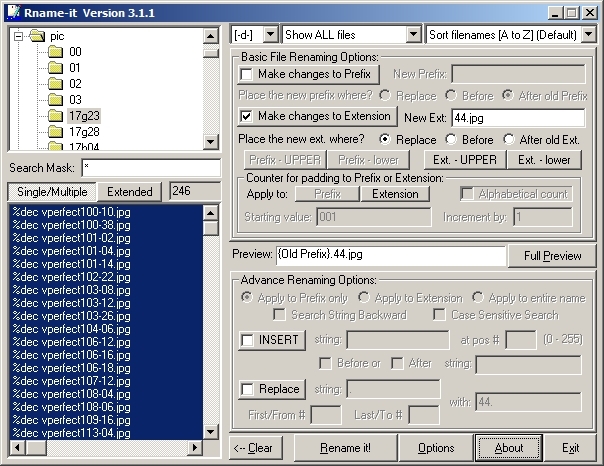Switch to the Single/Multiple tab
Screen dimensions: 604x466
click(x=52, y=192)
